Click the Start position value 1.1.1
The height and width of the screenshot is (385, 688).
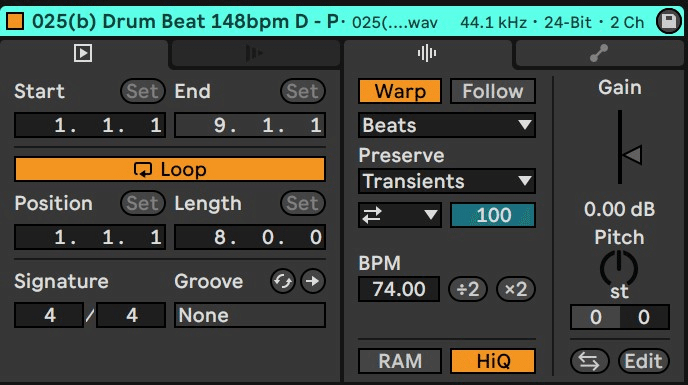tap(90, 125)
